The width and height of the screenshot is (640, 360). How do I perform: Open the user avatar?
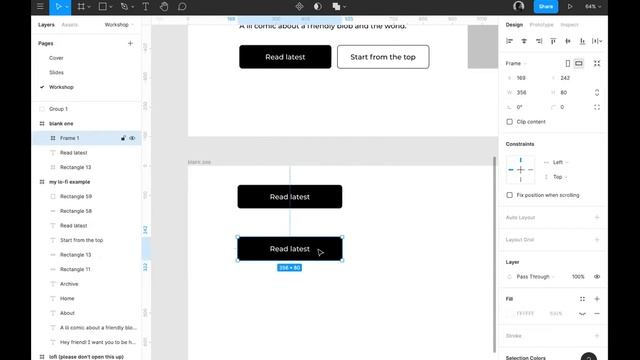(519, 6)
